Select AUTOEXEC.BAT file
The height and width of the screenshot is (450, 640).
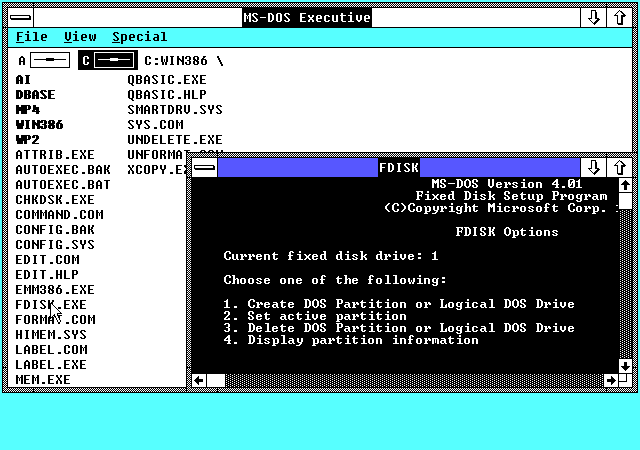(63, 185)
